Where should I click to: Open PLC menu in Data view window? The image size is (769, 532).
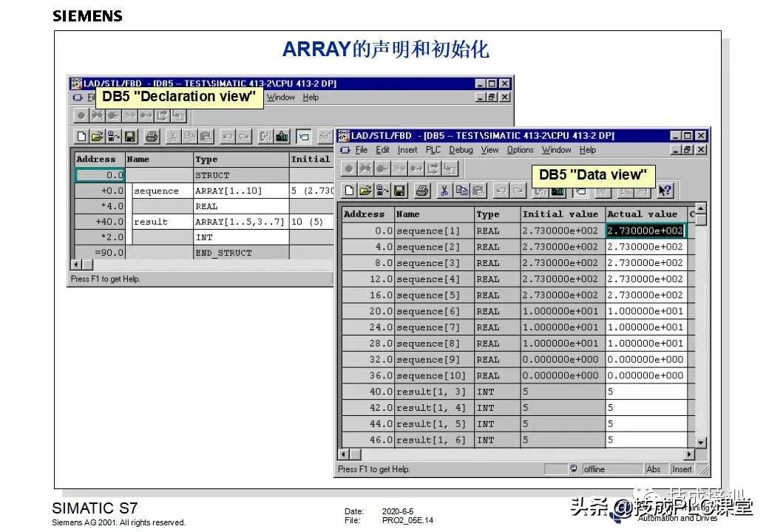click(x=433, y=150)
